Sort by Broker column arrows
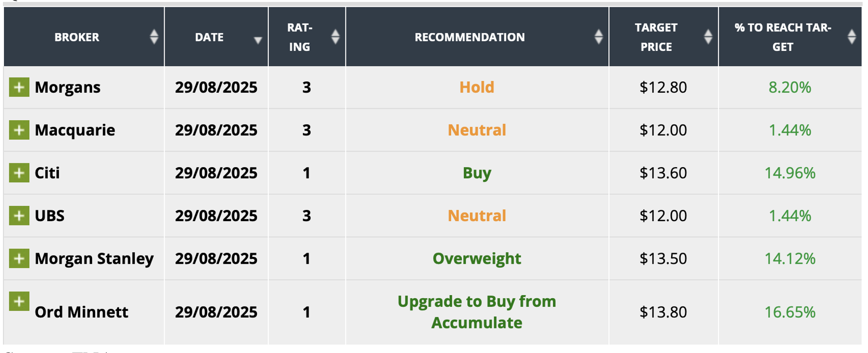The image size is (868, 353). point(154,37)
